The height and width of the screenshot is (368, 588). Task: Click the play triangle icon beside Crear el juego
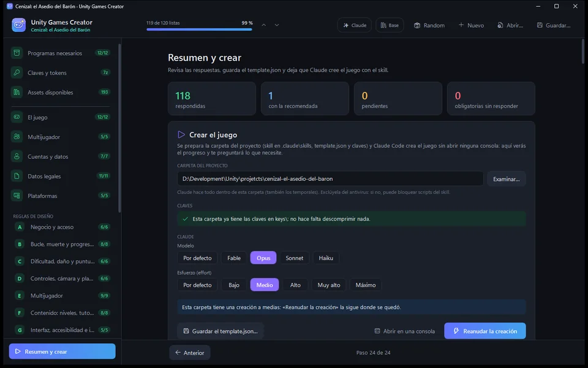coord(181,134)
